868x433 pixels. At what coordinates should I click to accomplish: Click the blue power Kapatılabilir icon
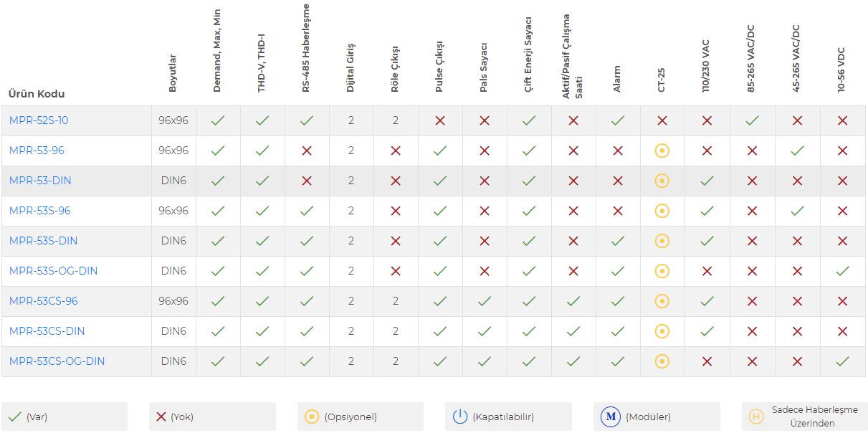pos(459,417)
